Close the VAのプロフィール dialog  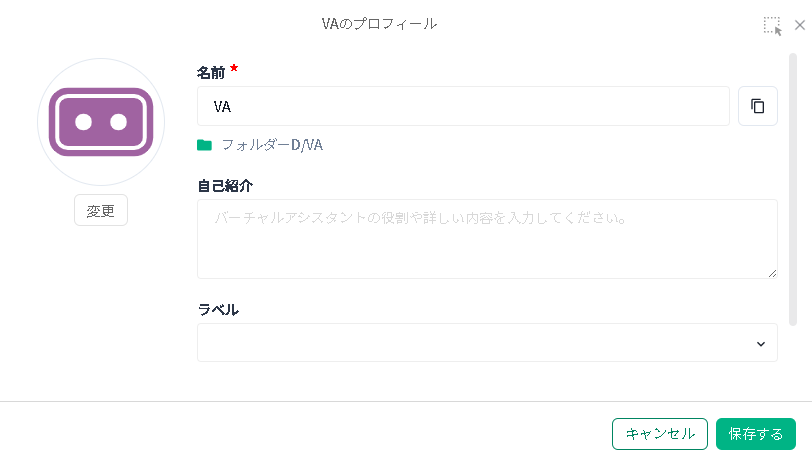[x=799, y=25]
